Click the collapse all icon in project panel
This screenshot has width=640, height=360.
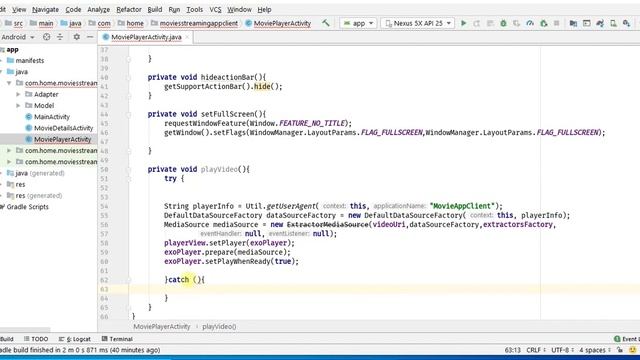click(x=60, y=37)
